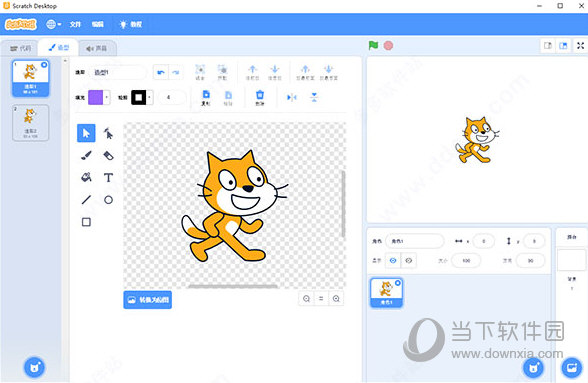Click the Backward one layer icon

click(274, 72)
